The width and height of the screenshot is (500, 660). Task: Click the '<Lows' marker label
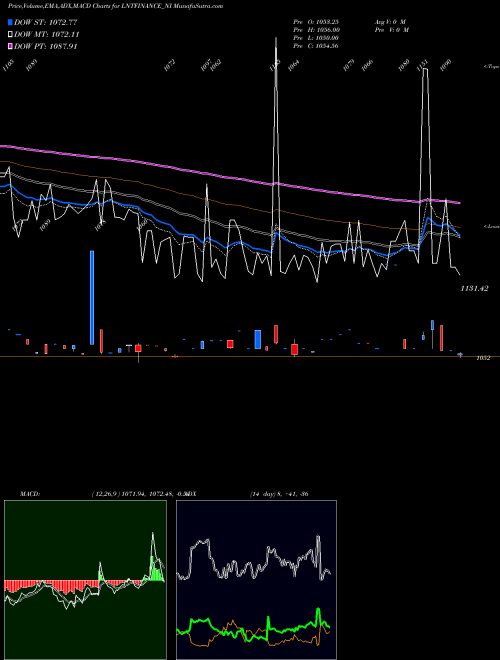point(492,226)
